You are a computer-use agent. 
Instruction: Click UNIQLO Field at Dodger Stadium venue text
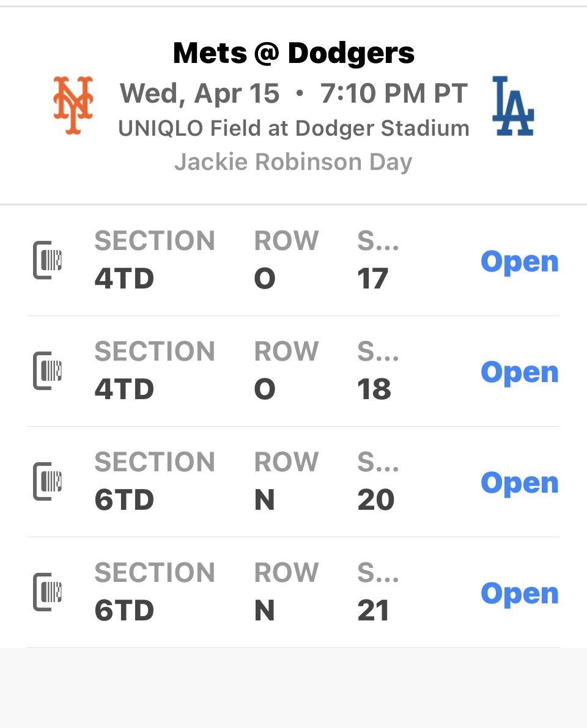tap(293, 128)
